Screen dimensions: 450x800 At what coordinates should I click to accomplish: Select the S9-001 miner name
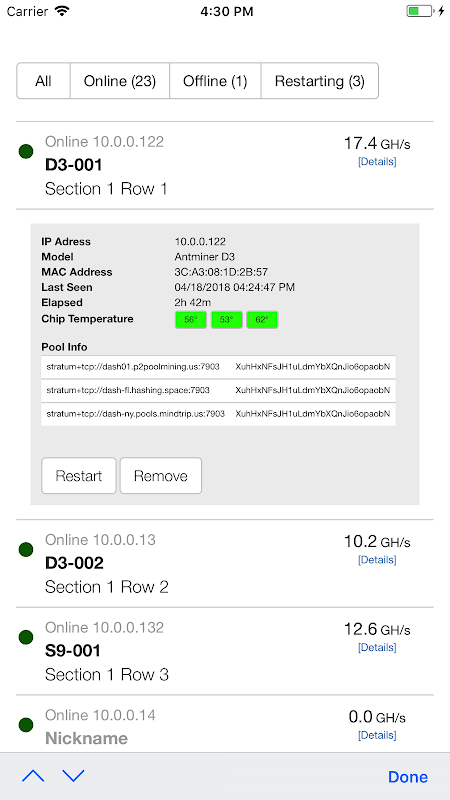point(73,651)
